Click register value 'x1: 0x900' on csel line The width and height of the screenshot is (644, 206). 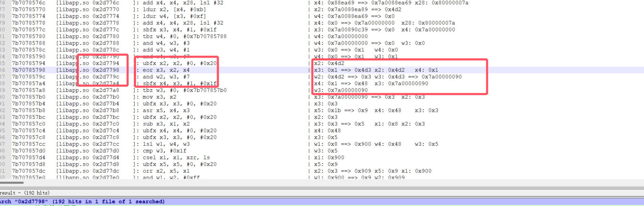pyautogui.click(x=329, y=157)
